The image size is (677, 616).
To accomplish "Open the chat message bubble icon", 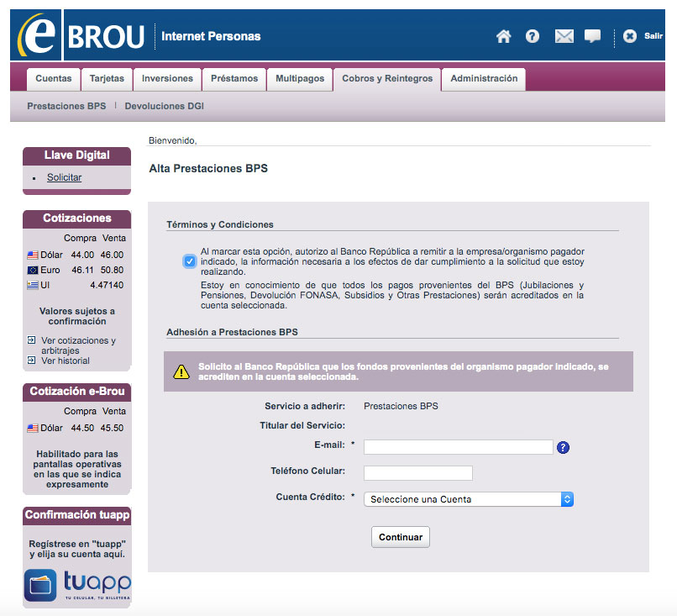I will click(592, 37).
